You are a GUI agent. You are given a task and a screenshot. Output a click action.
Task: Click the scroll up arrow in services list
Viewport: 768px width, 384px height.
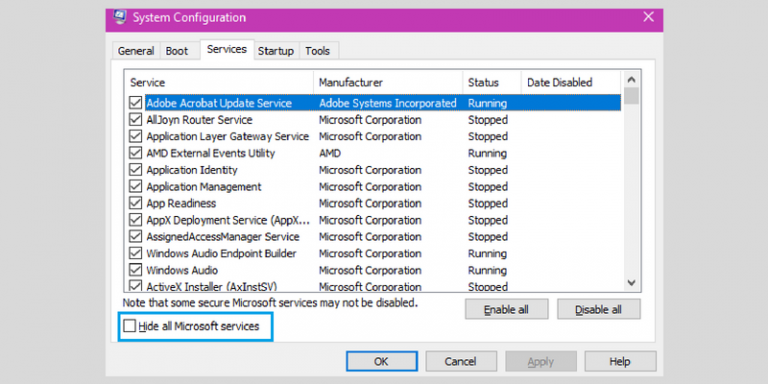tap(631, 80)
